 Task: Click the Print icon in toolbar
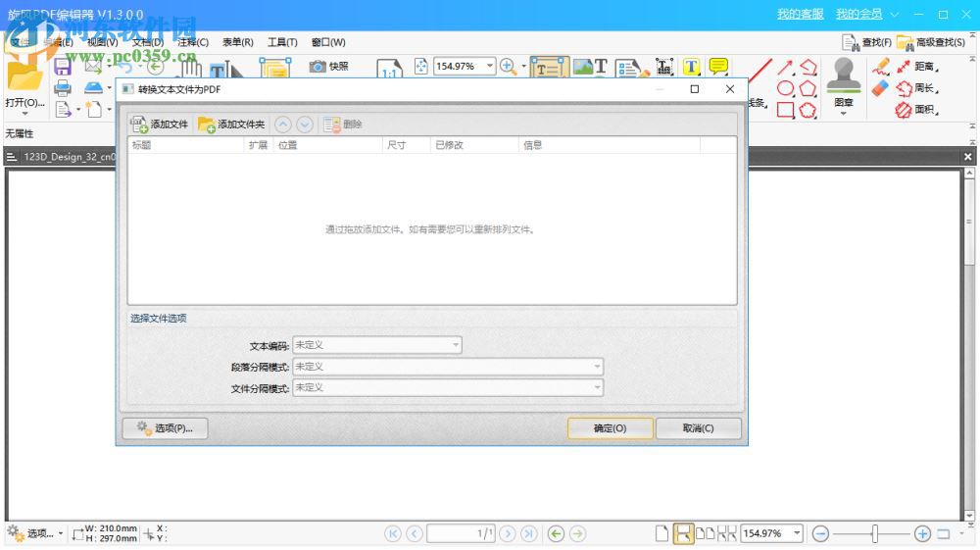[63, 88]
